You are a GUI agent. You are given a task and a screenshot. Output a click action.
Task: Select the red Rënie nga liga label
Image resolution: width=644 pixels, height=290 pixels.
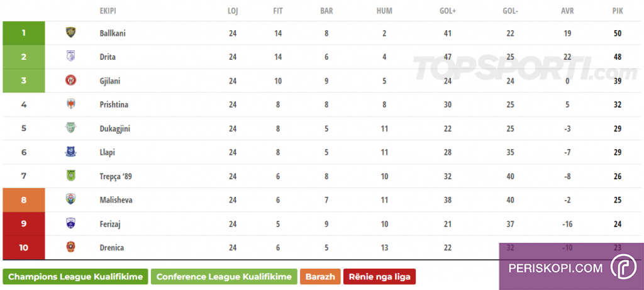tap(379, 277)
